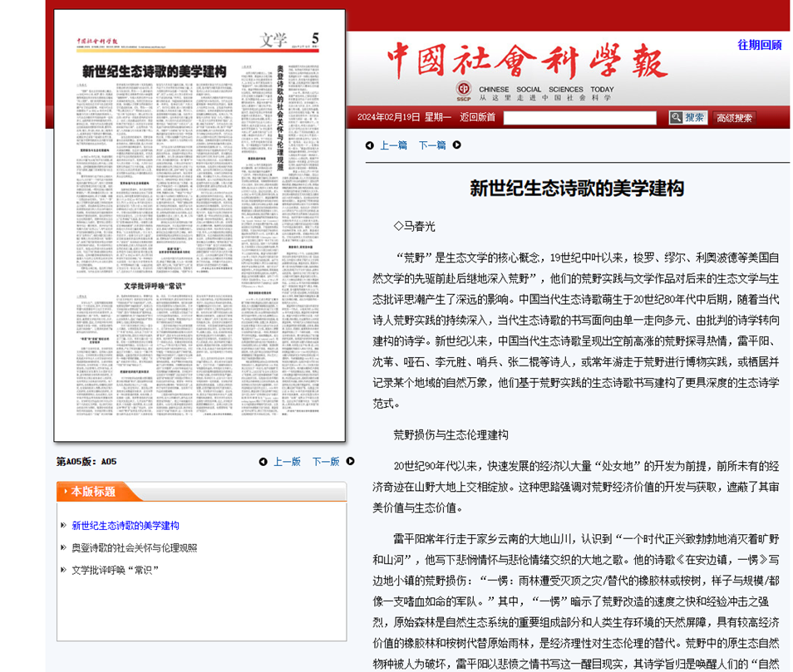Click the article heading 新世纪生态诗歌的美学建构
793x672 pixels.
(x=577, y=189)
